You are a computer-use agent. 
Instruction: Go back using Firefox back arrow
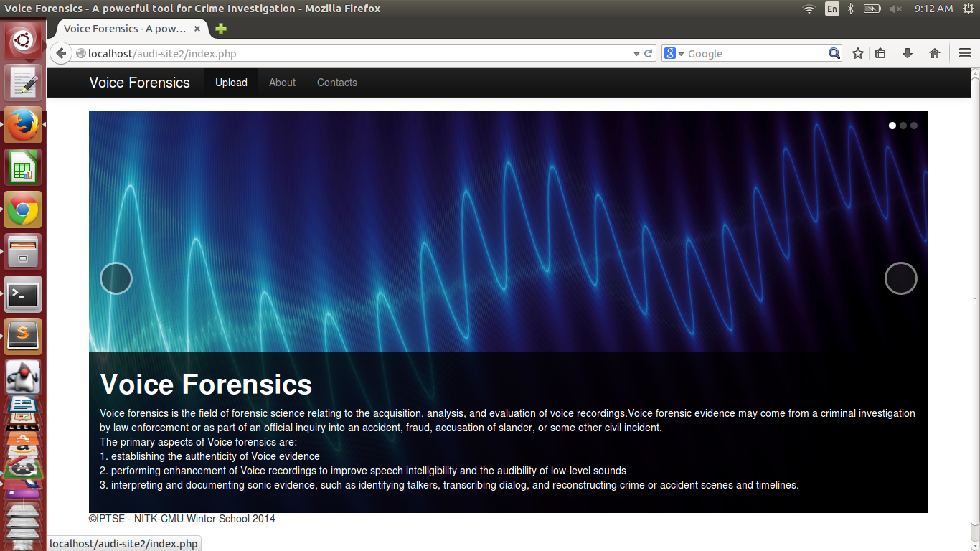pyautogui.click(x=61, y=54)
